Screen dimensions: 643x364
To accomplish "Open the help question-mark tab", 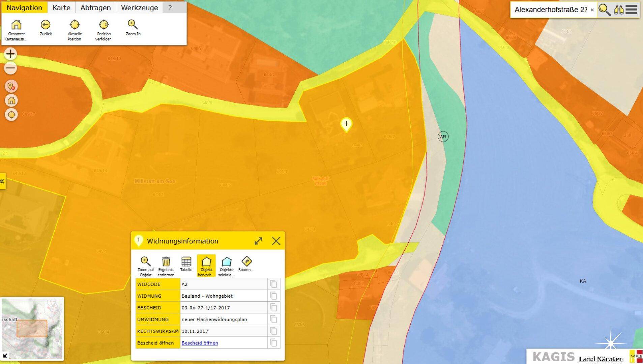I will 170,7.
